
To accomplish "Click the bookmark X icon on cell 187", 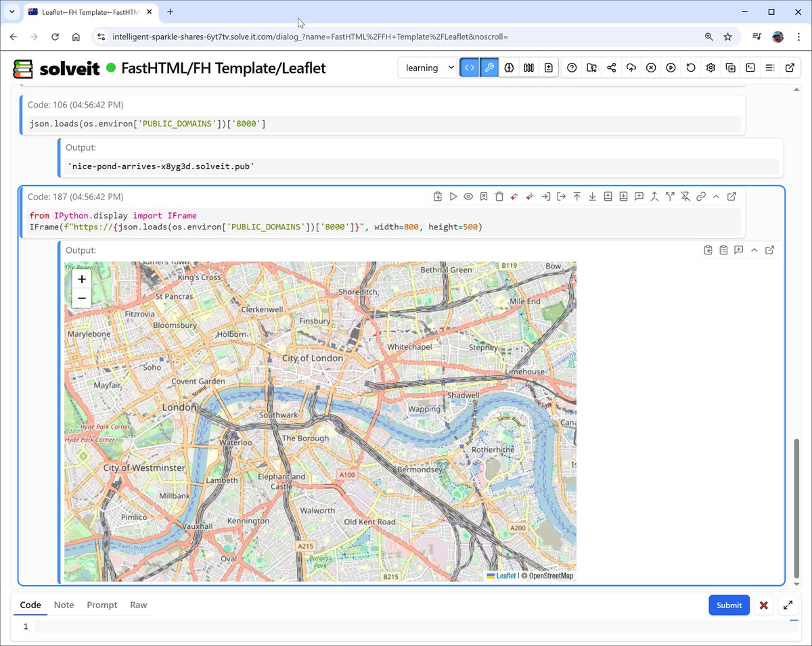I will click(x=484, y=197).
